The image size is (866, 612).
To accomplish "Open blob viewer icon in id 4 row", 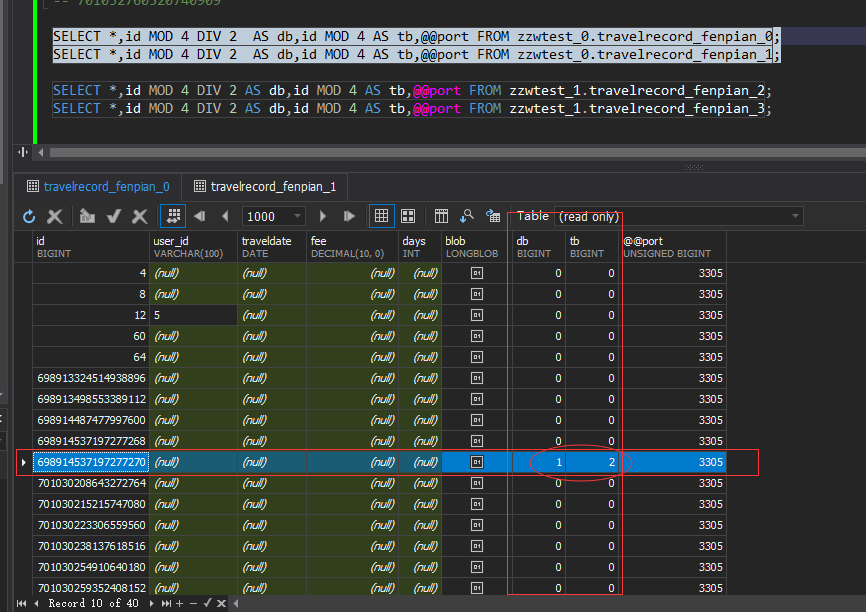I will pyautogui.click(x=477, y=273).
